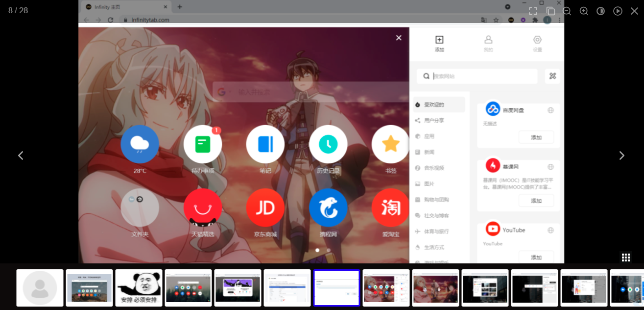Open the purple banner thumbnail

(x=238, y=288)
